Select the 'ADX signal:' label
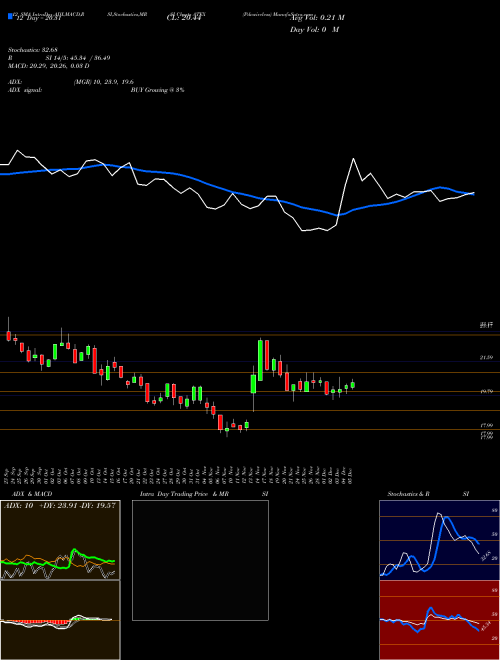The height and width of the screenshot is (660, 500). [x=25, y=90]
